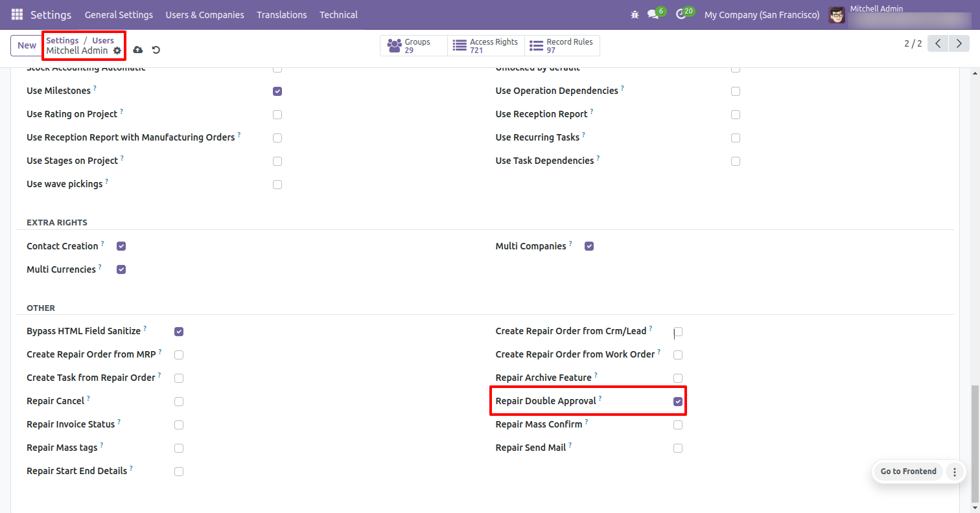980x513 pixels.
Task: Show help tooltip for Contact Creation
Action: (102, 243)
